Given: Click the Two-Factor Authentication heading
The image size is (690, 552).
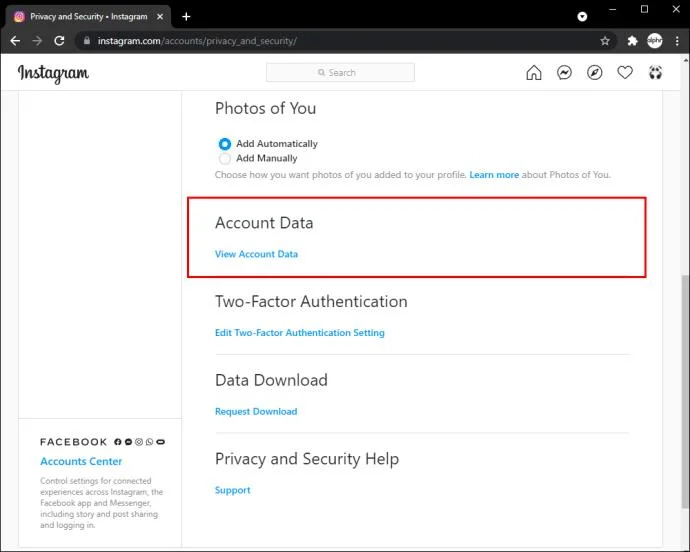Looking at the screenshot, I should (311, 302).
